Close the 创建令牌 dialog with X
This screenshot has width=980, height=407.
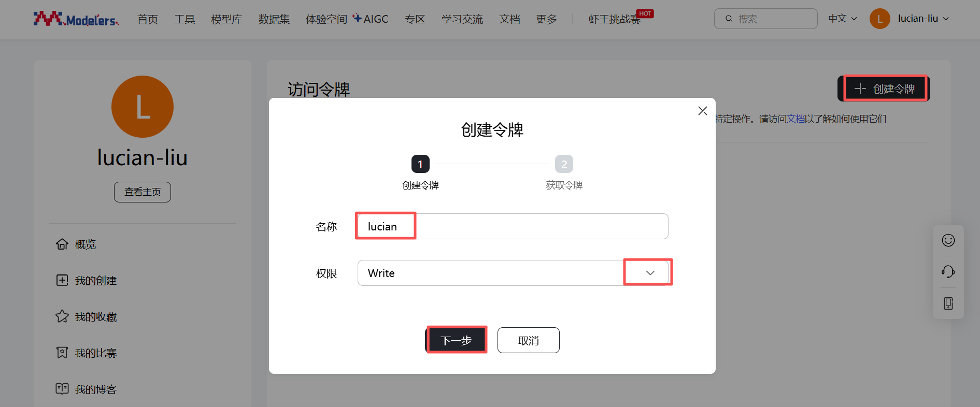[x=702, y=111]
